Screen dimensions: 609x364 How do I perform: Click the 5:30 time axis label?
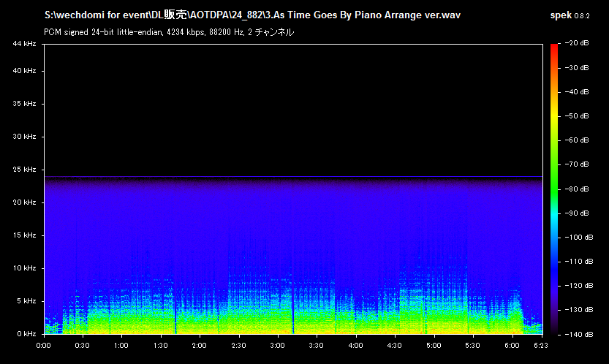472,346
